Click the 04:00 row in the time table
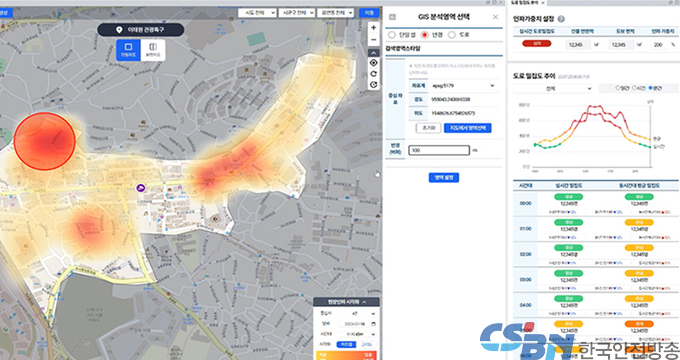680x360 pixels. 596,305
